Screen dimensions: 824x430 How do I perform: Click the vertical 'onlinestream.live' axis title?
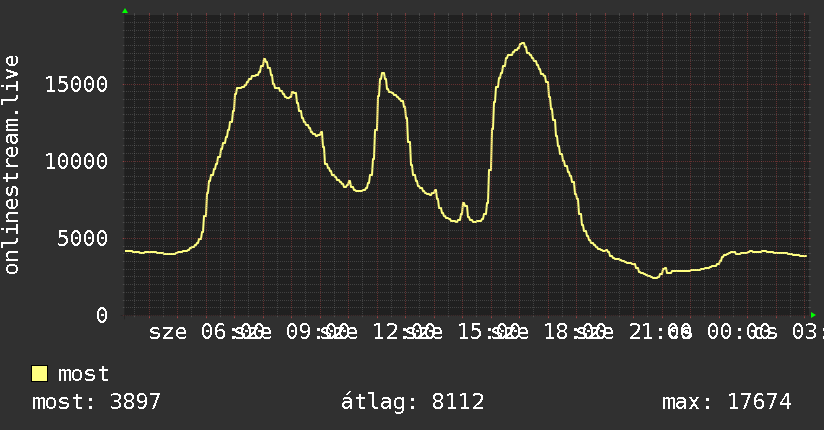[11, 165]
